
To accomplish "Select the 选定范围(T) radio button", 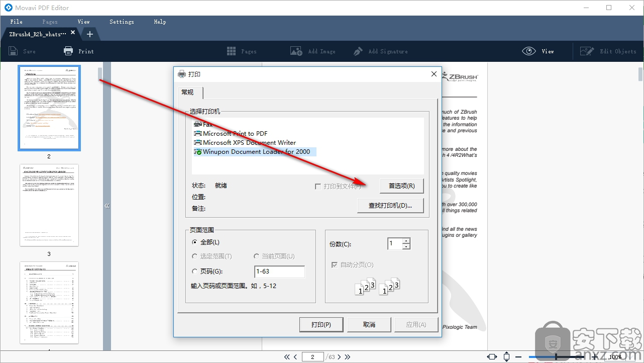I will click(x=195, y=256).
